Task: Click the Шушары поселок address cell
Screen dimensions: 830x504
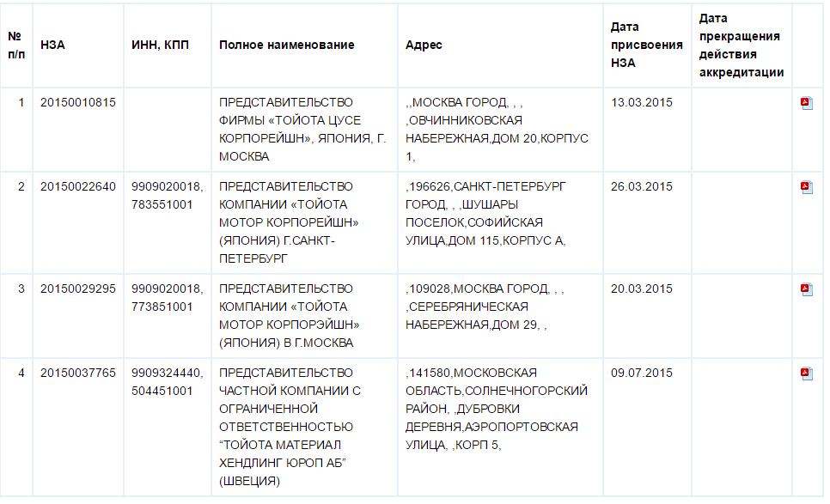Action: pyautogui.click(x=500, y=222)
